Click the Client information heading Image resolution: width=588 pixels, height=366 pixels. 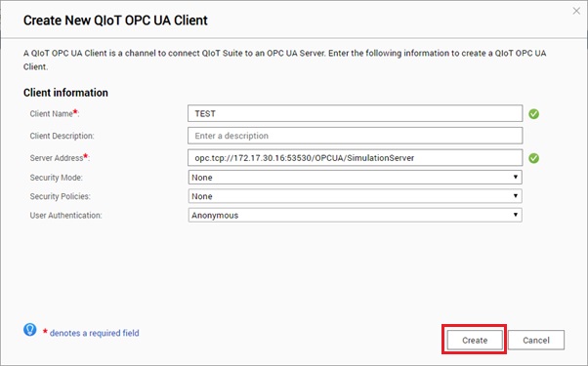[x=65, y=93]
